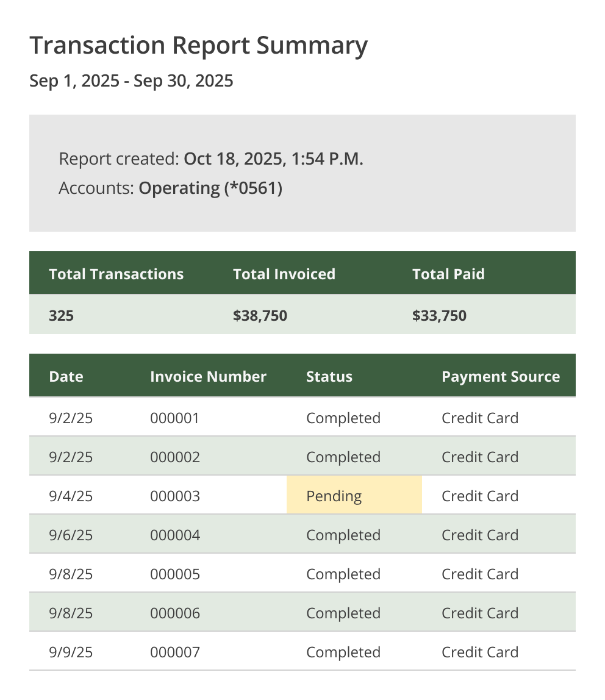Click the $33,750 paid amount
The height and width of the screenshot is (700, 605).
[439, 315]
